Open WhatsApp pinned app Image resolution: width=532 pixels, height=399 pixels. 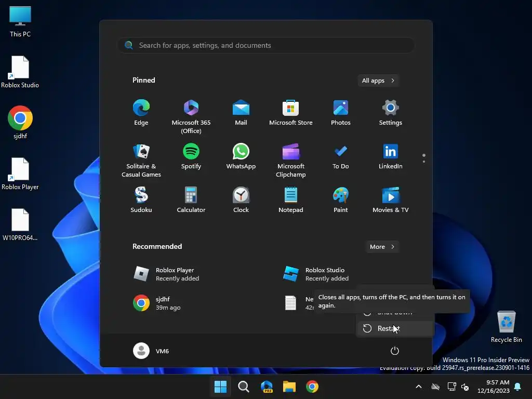241,157
